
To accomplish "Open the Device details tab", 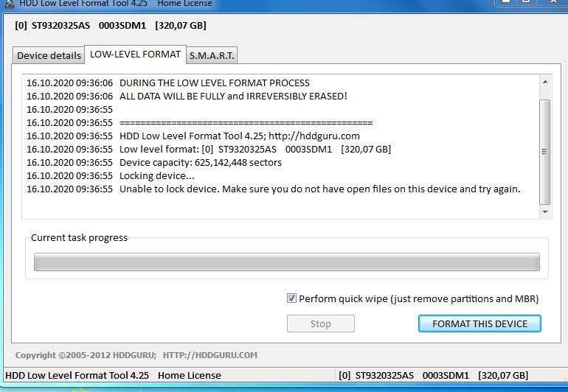I will pos(49,56).
